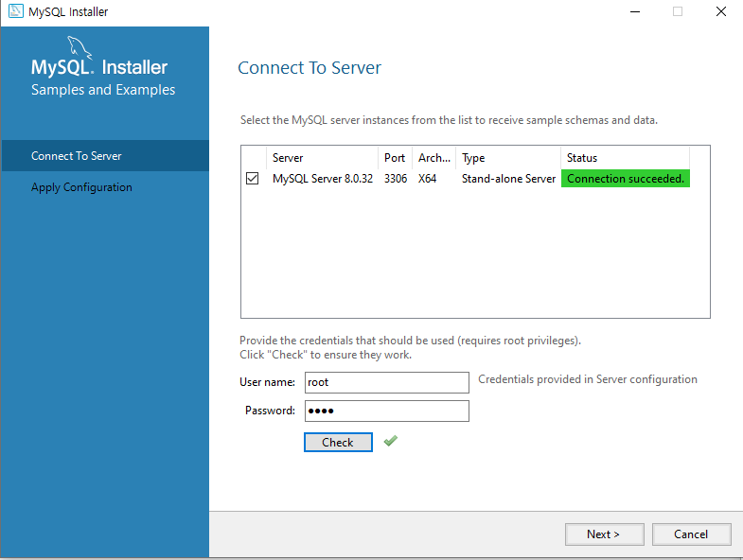Click the Status column header
The image size is (743, 560).
pos(625,158)
